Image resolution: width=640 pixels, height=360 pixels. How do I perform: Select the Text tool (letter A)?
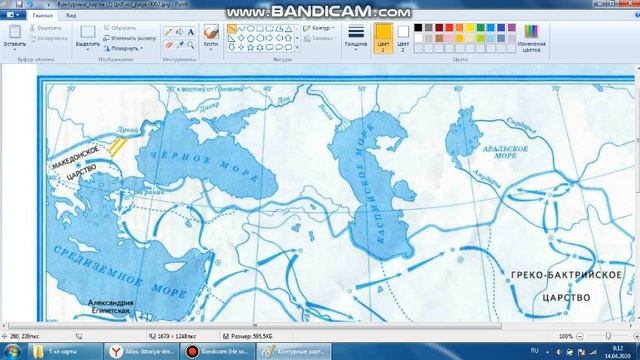[191, 32]
